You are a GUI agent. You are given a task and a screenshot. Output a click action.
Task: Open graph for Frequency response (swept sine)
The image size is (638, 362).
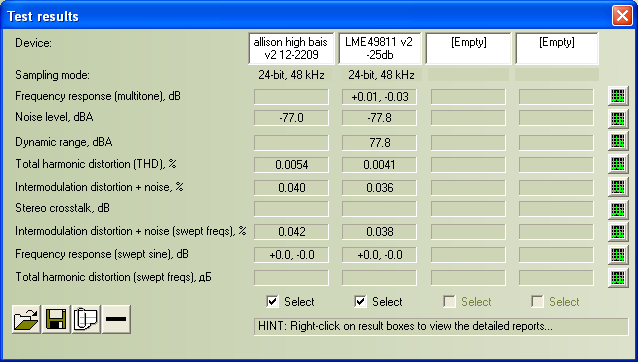pos(618,255)
